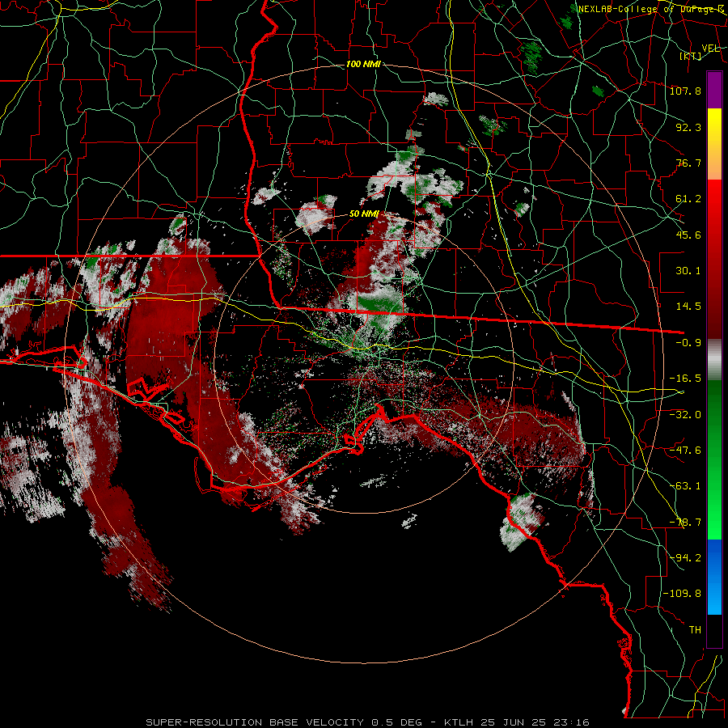Click the 107.8 velocity scale value
Screen dimensions: 728x728
coord(685,91)
